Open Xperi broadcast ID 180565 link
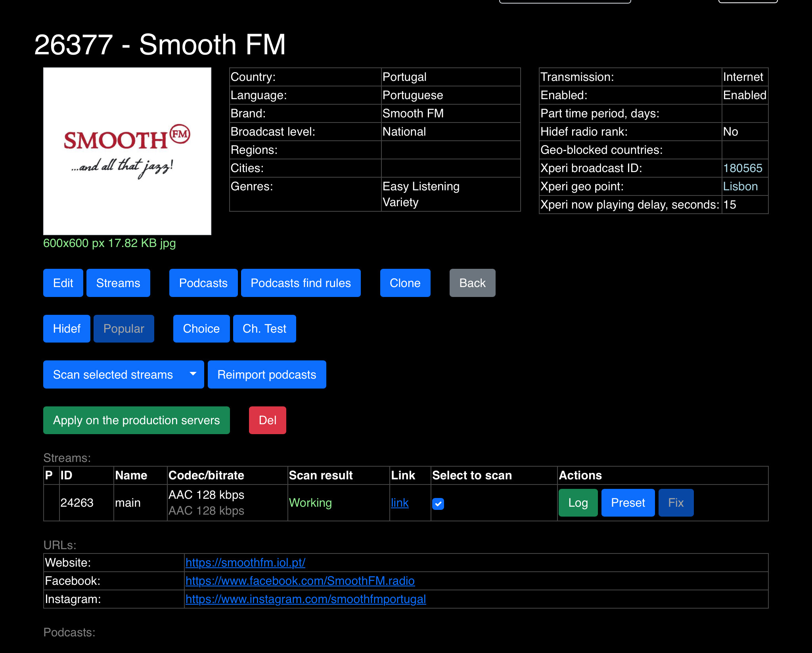This screenshot has height=653, width=812. 742,168
